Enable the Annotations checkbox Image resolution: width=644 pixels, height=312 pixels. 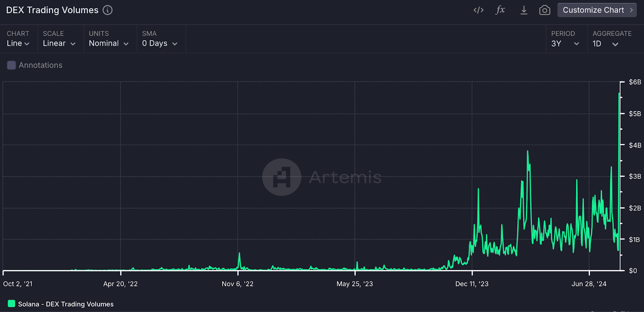tap(12, 65)
